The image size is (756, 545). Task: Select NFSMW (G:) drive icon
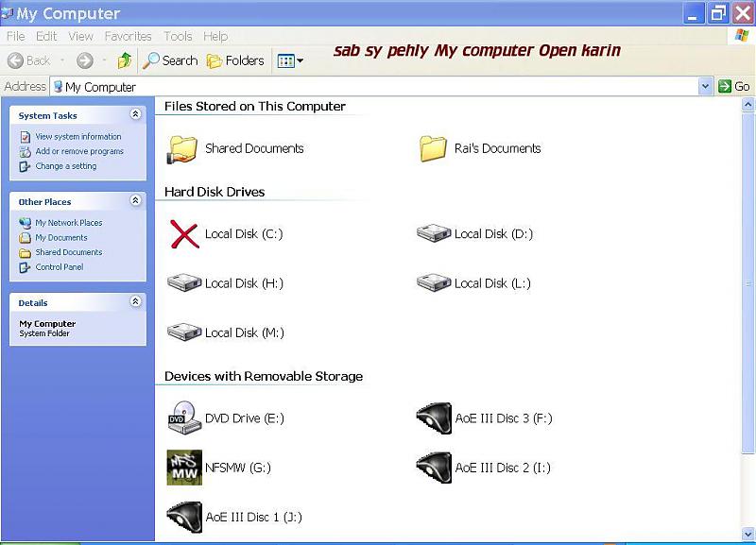pos(184,468)
